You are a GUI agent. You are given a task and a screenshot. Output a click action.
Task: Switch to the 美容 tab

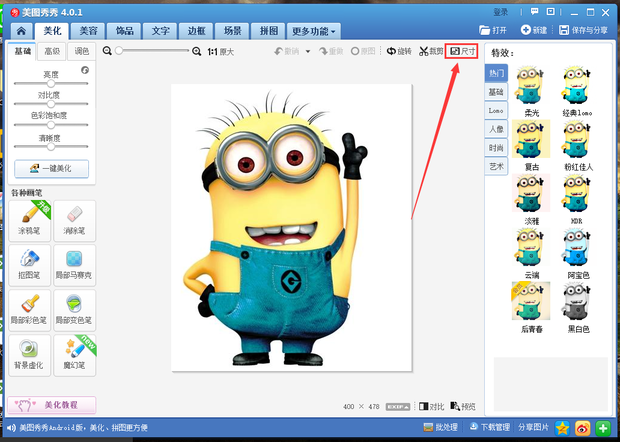(x=88, y=31)
